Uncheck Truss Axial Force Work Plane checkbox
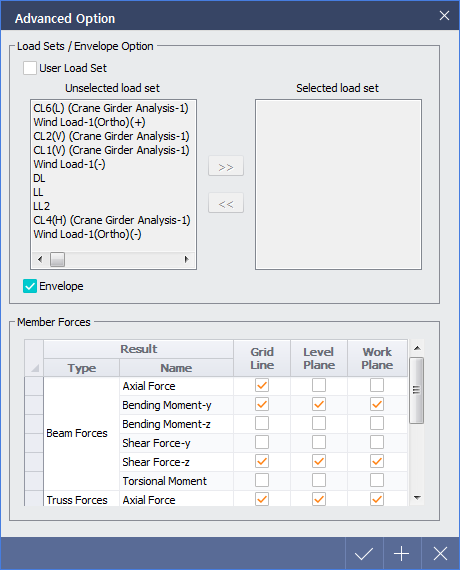Screen dimensions: 460x570 (377, 499)
